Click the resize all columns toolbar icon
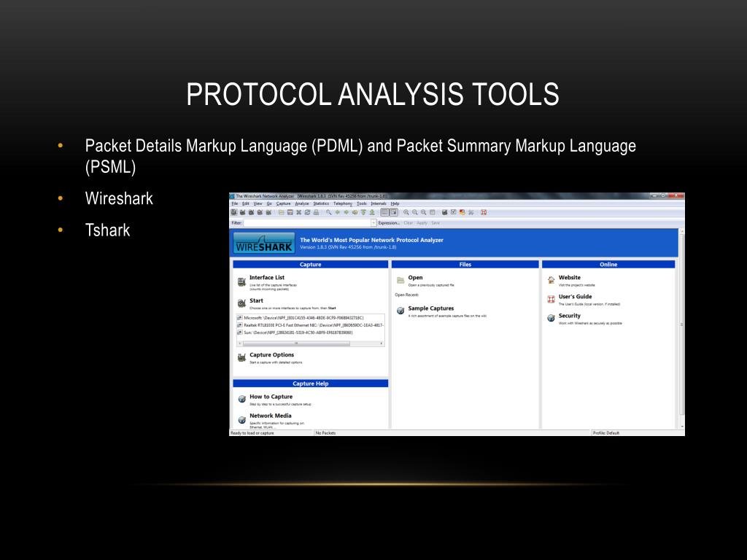Screen dimensions: 747x560 coord(432,212)
